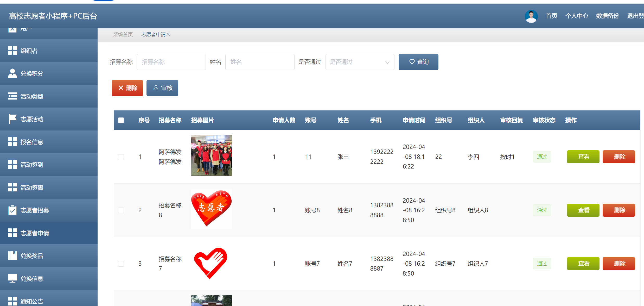Click the 志愿者申请 grid icon

pyautogui.click(x=12, y=233)
